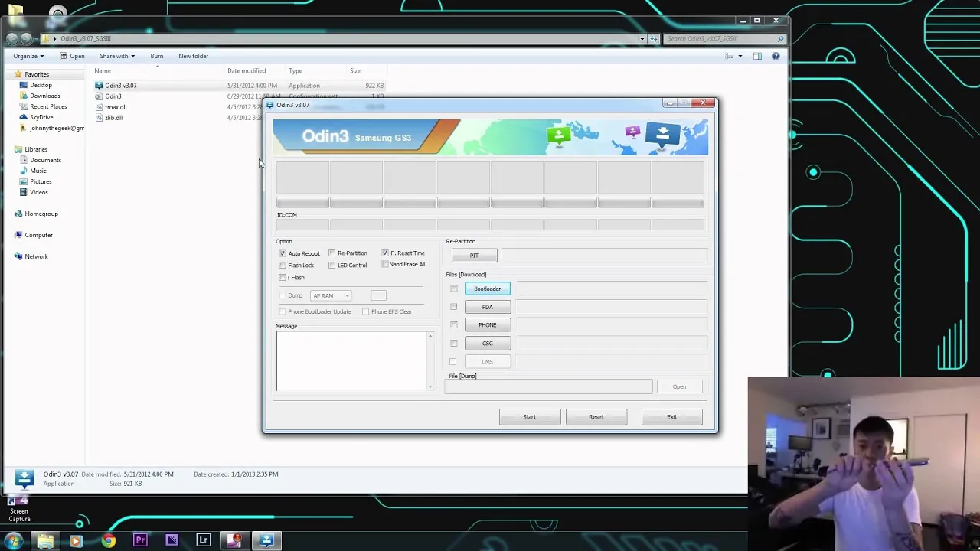Select the tmax.dll file icon
Screen dimensions: 980x551
(99, 107)
